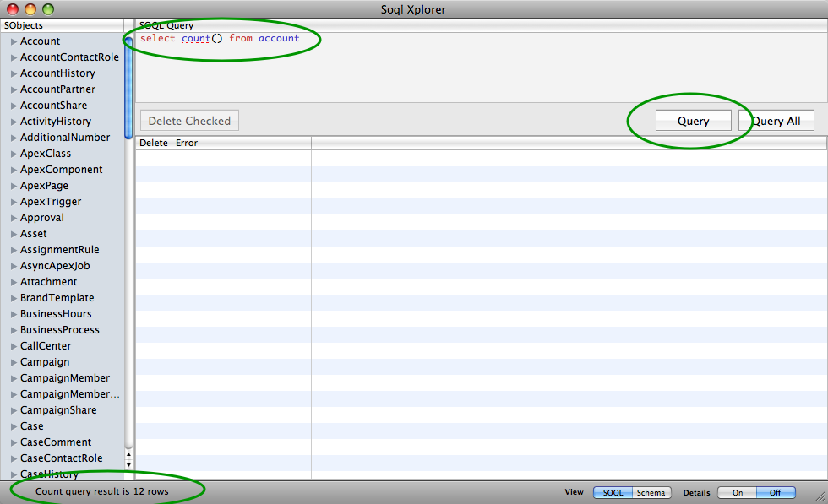Switch View to SOQL
This screenshot has height=504, width=828.
coord(613,492)
